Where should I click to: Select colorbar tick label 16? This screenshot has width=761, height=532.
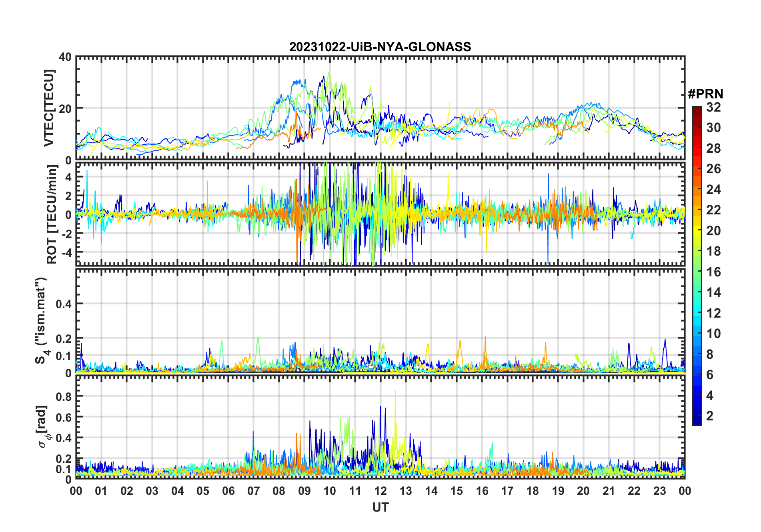click(x=713, y=272)
